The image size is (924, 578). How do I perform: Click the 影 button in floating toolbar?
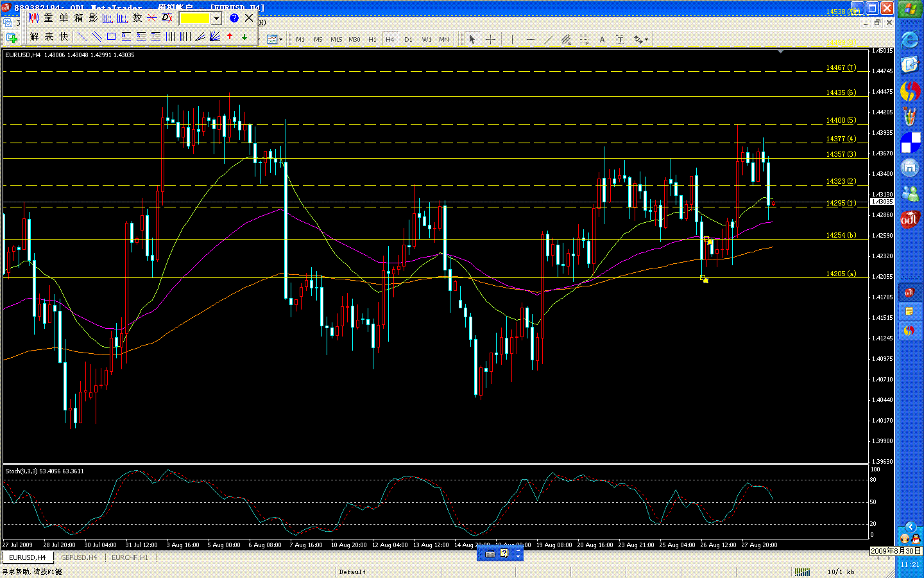[x=93, y=18]
